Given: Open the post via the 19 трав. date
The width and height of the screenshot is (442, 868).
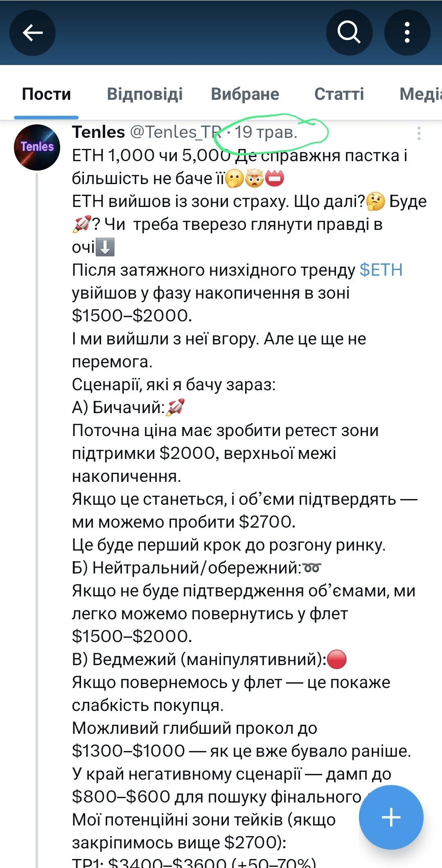Looking at the screenshot, I should coord(266,132).
